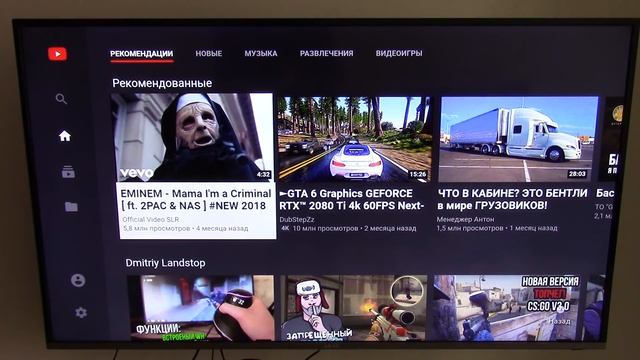The height and width of the screenshot is (360, 640).
Task: Play the white truck video thumbnail
Action: coord(518,139)
